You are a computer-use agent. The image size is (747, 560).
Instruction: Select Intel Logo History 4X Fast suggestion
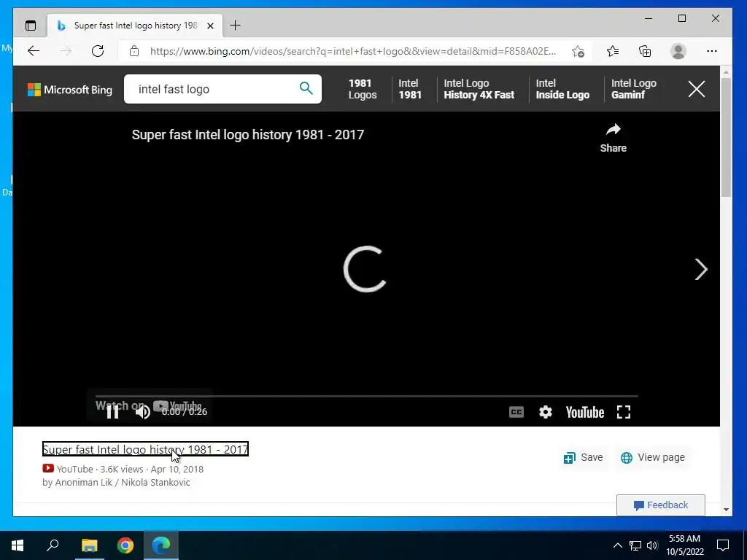click(479, 89)
